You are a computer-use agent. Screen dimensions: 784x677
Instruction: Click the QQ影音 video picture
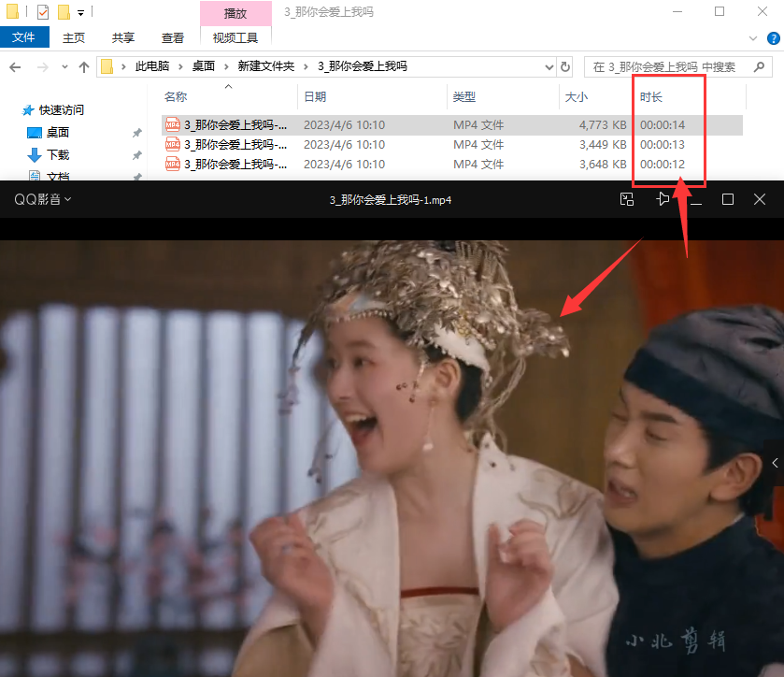(x=392, y=458)
